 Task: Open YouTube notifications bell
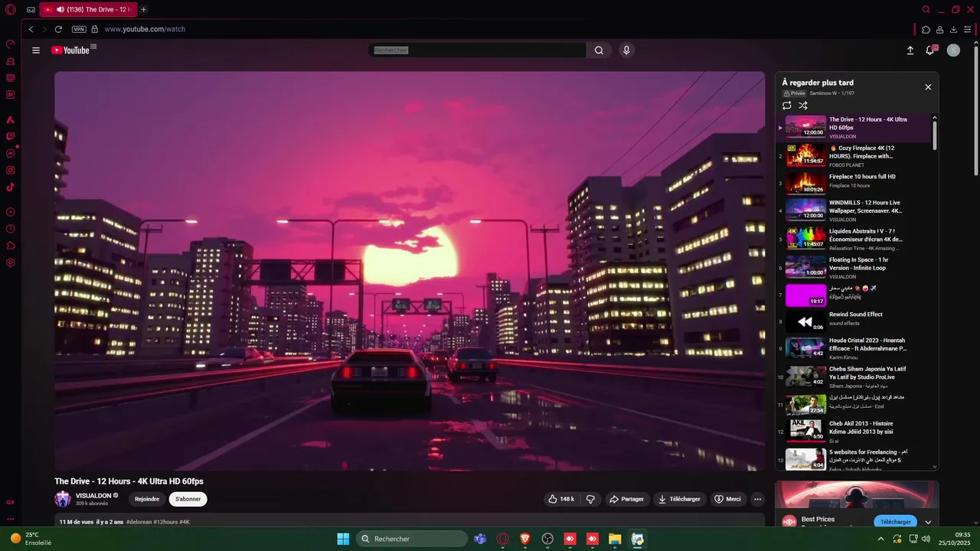tap(930, 51)
